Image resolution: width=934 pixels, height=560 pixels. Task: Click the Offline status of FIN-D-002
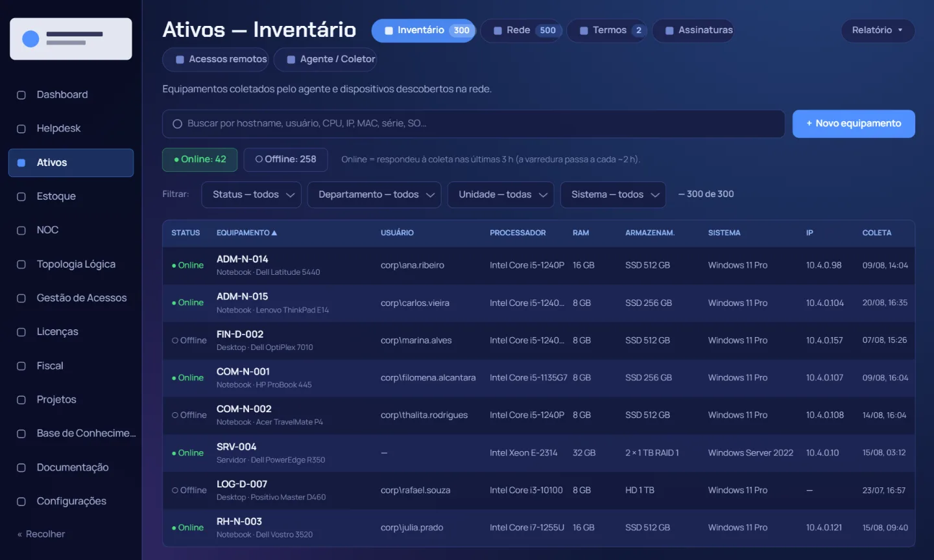(x=189, y=340)
